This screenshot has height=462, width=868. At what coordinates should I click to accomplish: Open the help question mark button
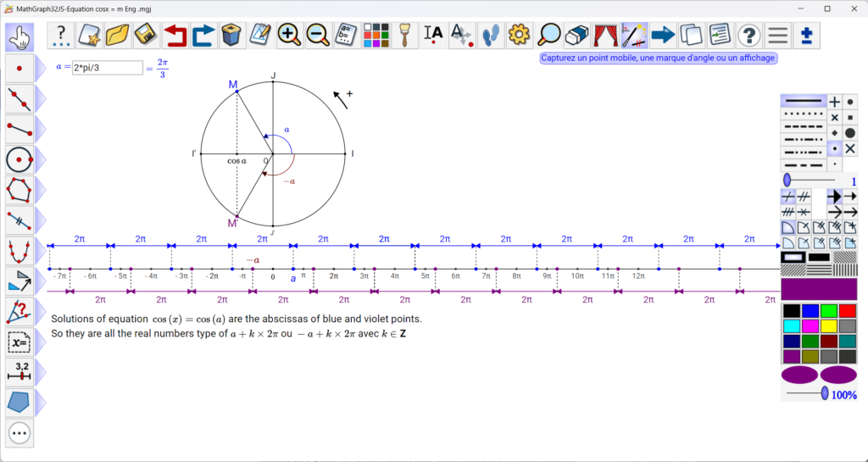[748, 35]
